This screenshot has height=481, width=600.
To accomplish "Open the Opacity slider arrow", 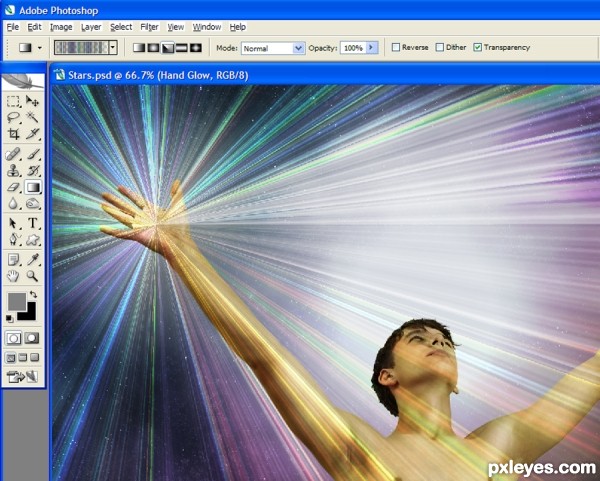I will (x=372, y=47).
